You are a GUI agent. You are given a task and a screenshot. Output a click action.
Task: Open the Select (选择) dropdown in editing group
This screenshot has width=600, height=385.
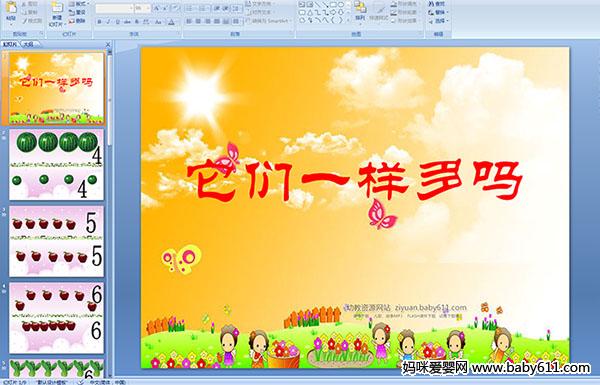pyautogui.click(x=438, y=21)
